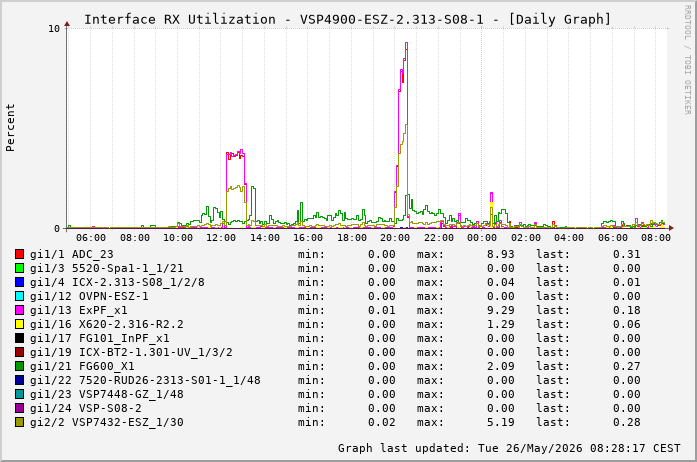Click the last value 0.28 for VSP7432-ESZ_1/30

(x=627, y=422)
